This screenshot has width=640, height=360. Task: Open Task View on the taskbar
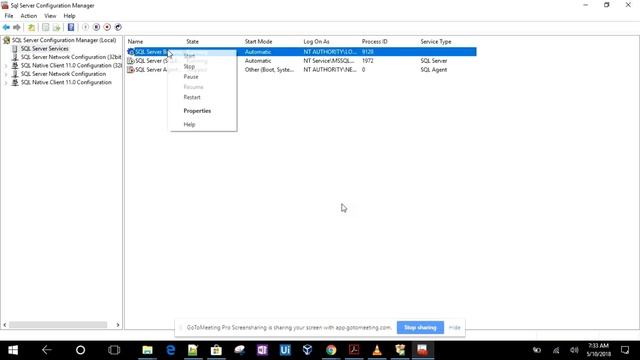pyautogui.click(x=114, y=350)
